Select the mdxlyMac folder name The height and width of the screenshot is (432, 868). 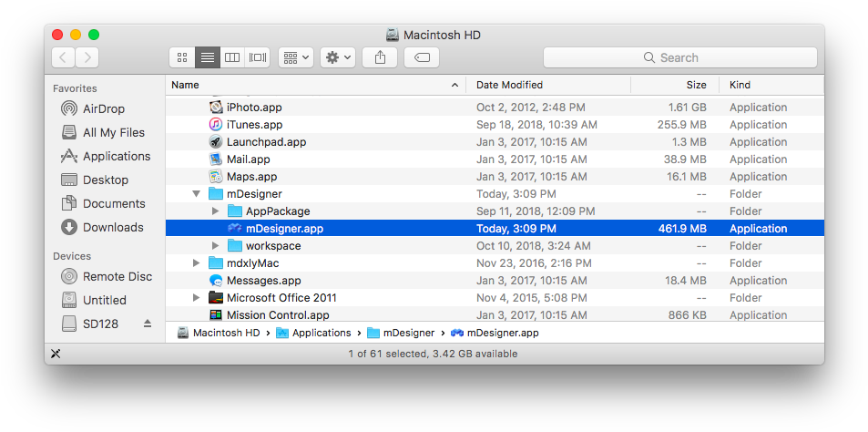[253, 263]
